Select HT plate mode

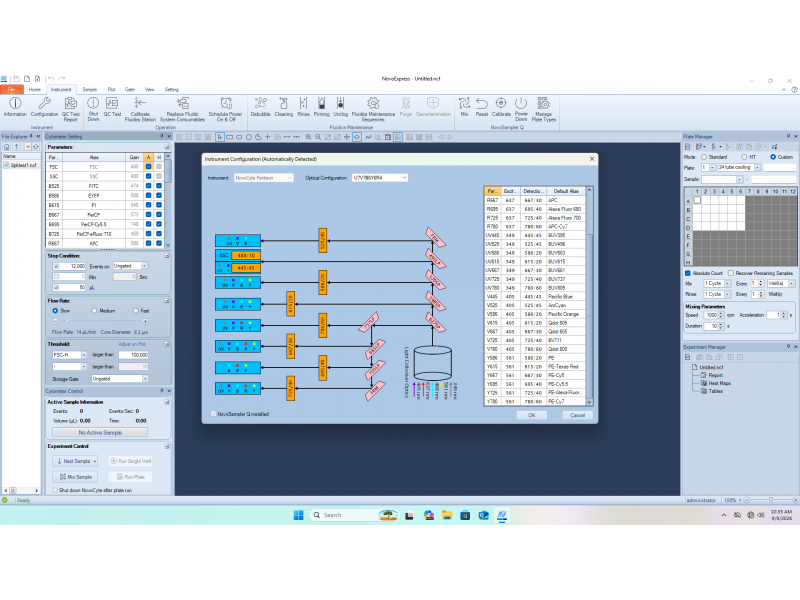(x=744, y=157)
